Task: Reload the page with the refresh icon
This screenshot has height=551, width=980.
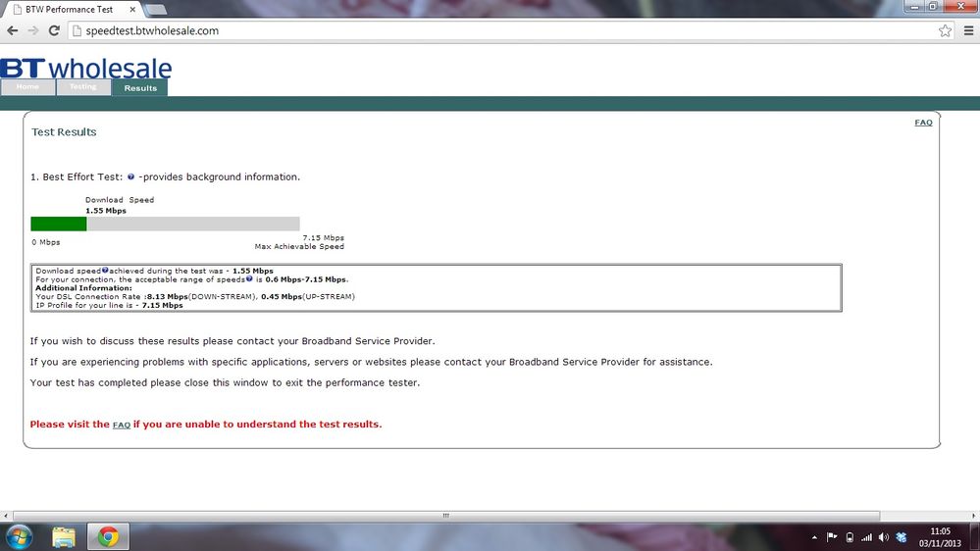Action: tap(54, 30)
